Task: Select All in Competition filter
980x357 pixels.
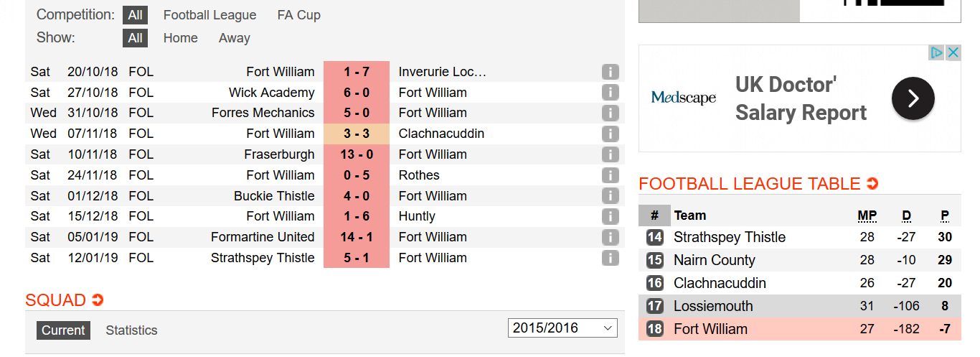Action: pyautogui.click(x=135, y=15)
